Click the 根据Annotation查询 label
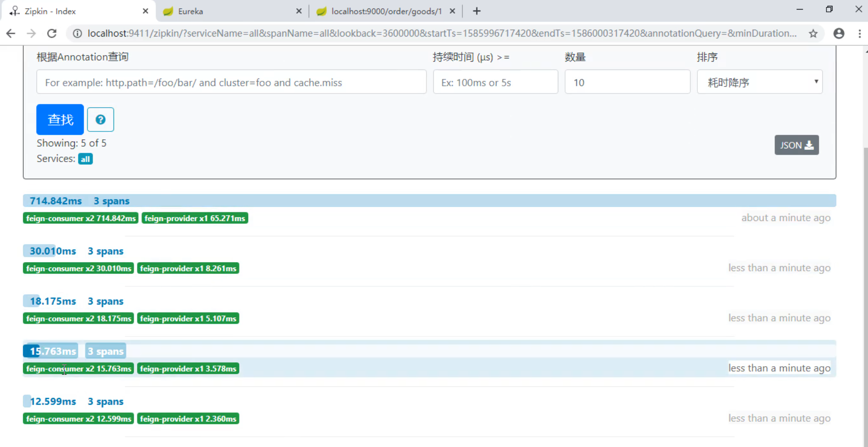The image size is (868, 447). click(83, 57)
